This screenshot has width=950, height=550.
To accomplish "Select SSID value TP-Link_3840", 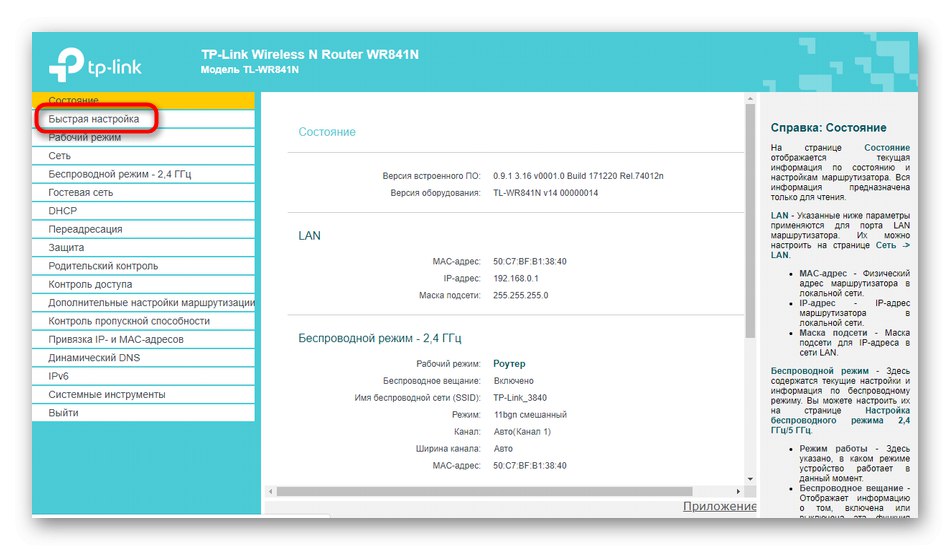I will 520,398.
